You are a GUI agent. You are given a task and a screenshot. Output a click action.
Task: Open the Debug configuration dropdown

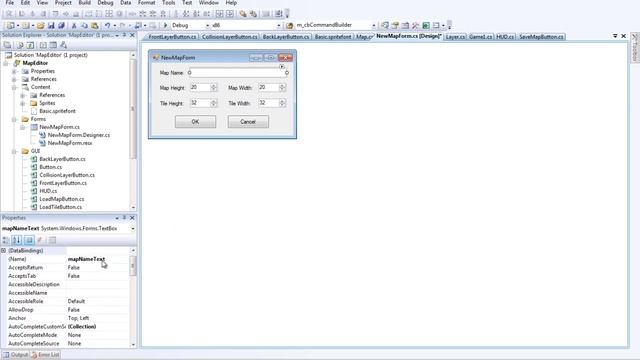point(207,25)
